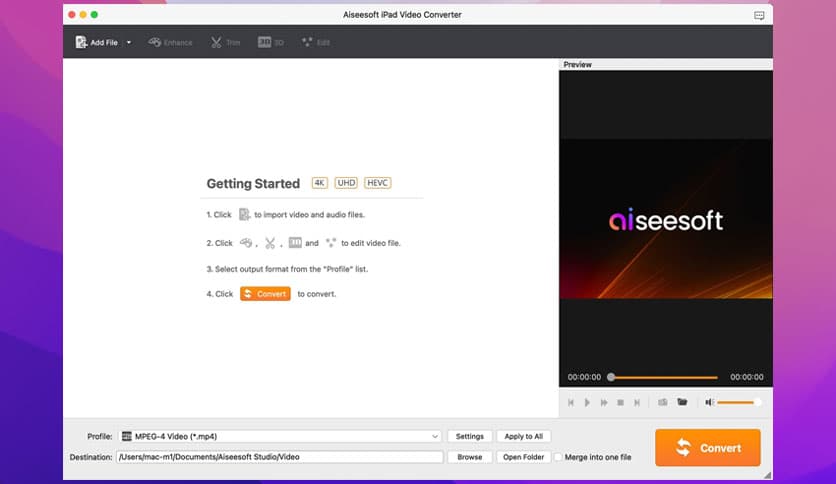The width and height of the screenshot is (836, 484).
Task: Mute the preview volume
Action: coord(709,402)
